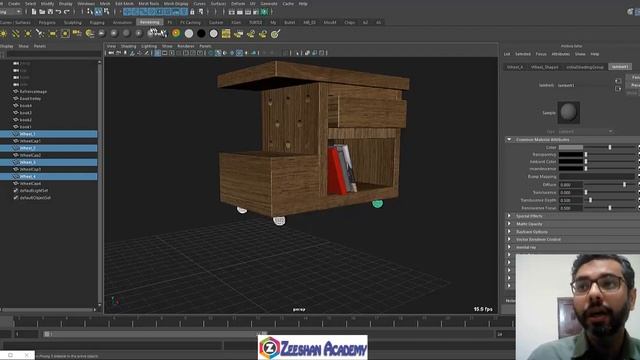Open the viewport Lighting menu
The width and height of the screenshot is (640, 360).
point(149,46)
